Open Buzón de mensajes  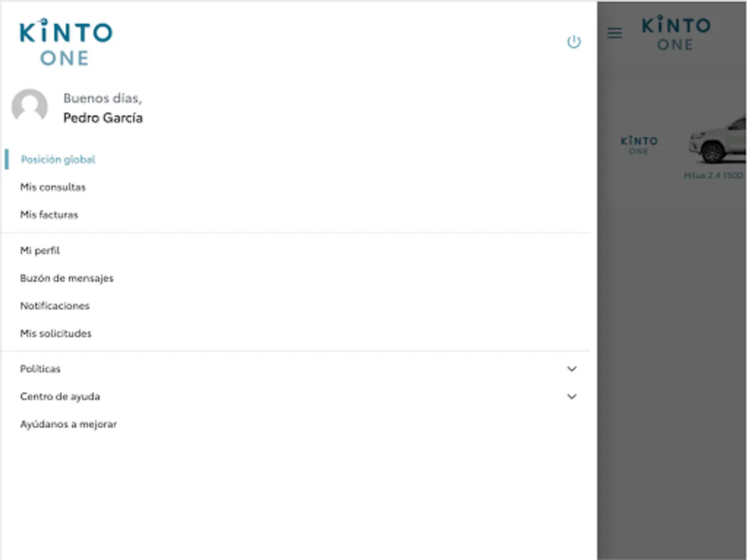pos(67,278)
